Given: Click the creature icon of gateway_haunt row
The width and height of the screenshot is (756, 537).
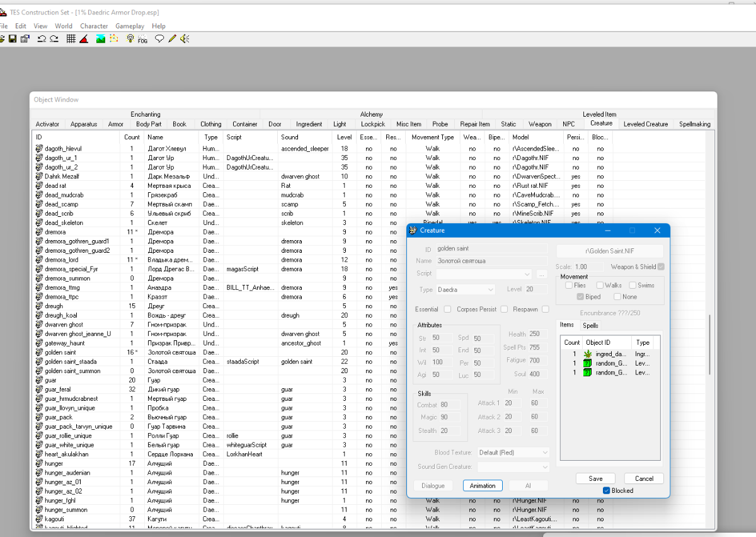Looking at the screenshot, I should tap(39, 343).
